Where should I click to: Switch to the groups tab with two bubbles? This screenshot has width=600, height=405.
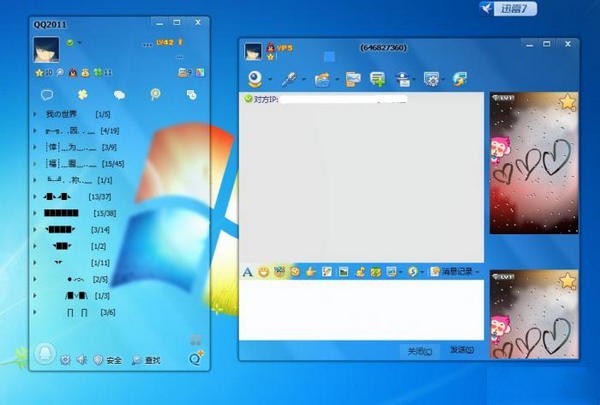[x=119, y=95]
